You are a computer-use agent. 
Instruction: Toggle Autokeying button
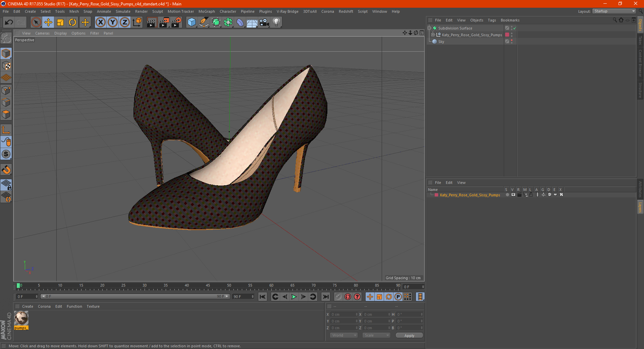[x=348, y=297]
